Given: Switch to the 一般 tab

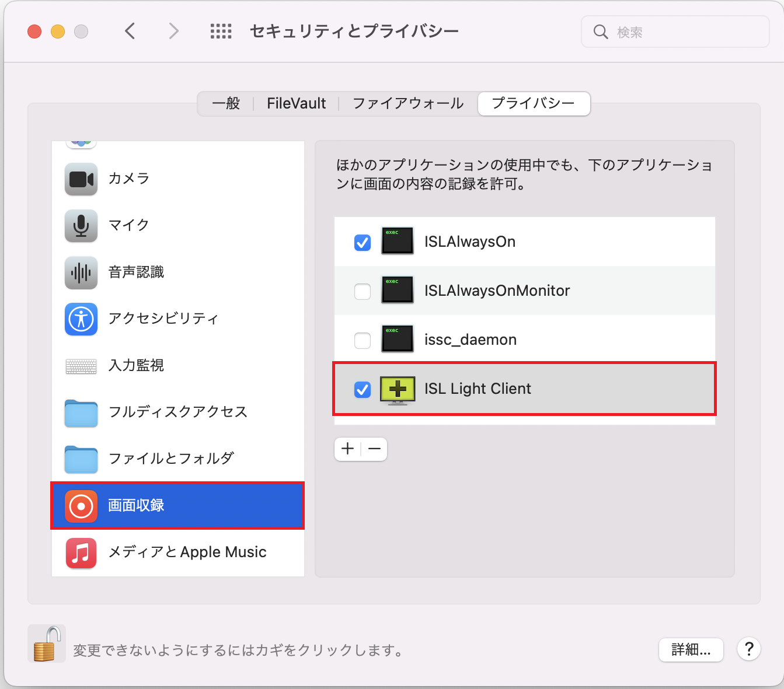Looking at the screenshot, I should [x=226, y=103].
